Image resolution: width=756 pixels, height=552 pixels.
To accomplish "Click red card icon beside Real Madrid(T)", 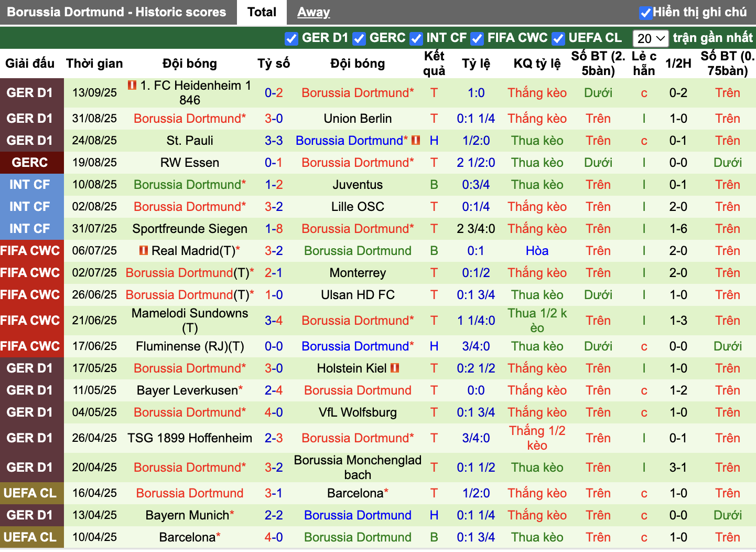I will pyautogui.click(x=144, y=250).
